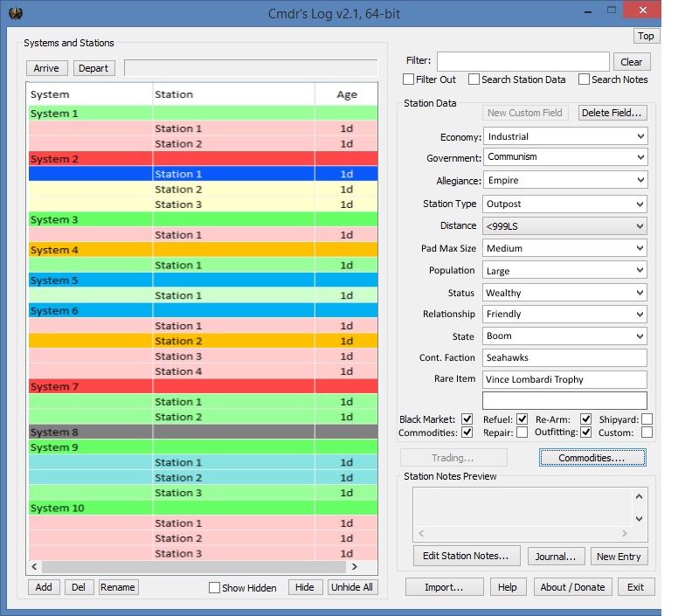Click the Cmdr's Log app icon in title bar
This screenshot has width=699, height=616.
point(16,13)
